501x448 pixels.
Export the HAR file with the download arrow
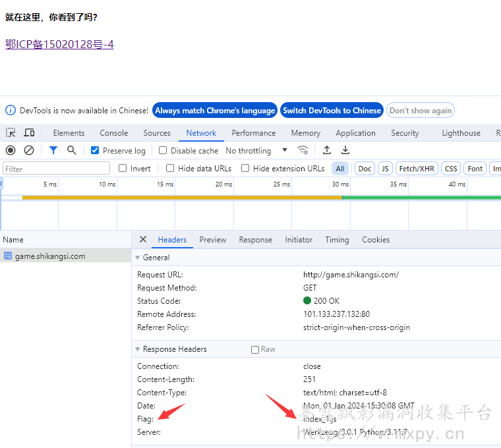click(345, 150)
